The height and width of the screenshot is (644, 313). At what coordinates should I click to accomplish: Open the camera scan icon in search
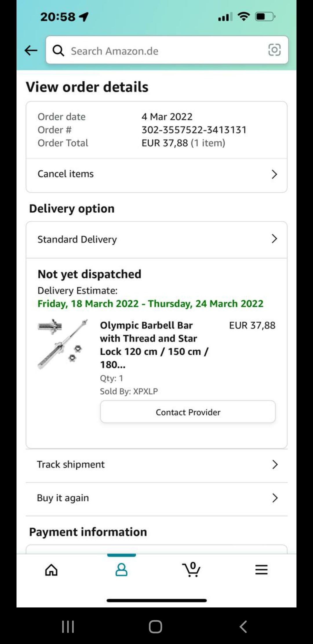tap(274, 50)
